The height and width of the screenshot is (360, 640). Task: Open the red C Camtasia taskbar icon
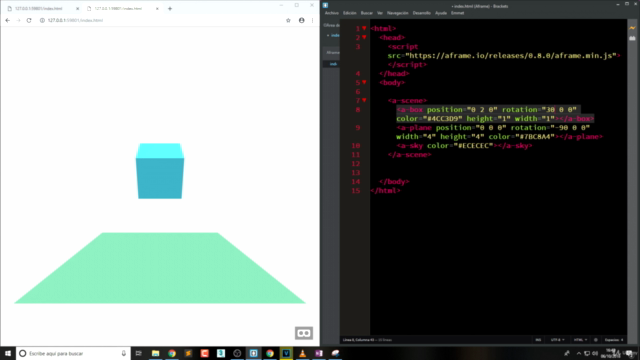(x=204, y=353)
